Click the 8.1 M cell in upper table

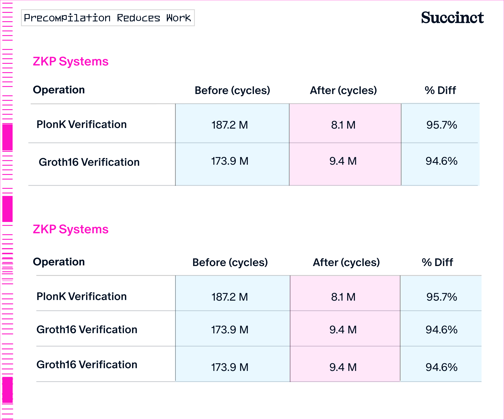click(343, 125)
